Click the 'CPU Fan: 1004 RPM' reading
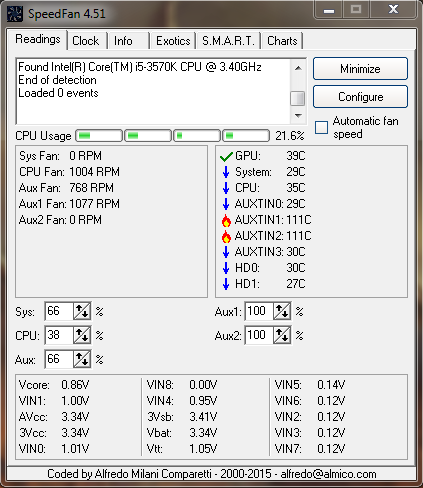Image resolution: width=423 pixels, height=488 pixels. click(69, 172)
